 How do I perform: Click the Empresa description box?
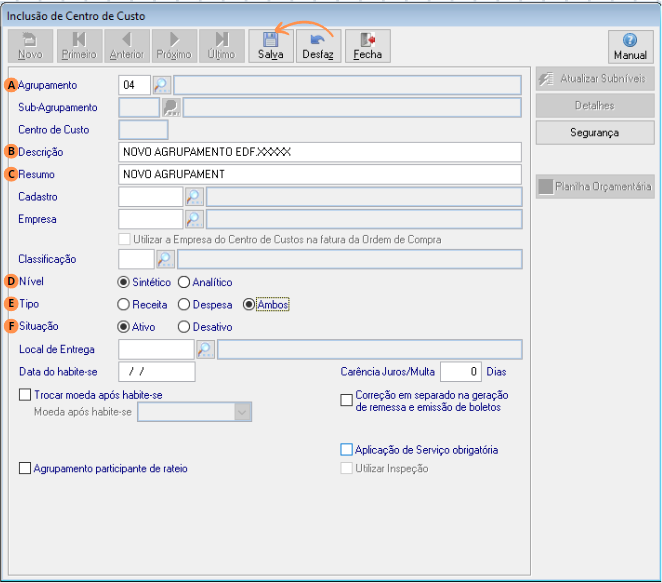click(364, 219)
